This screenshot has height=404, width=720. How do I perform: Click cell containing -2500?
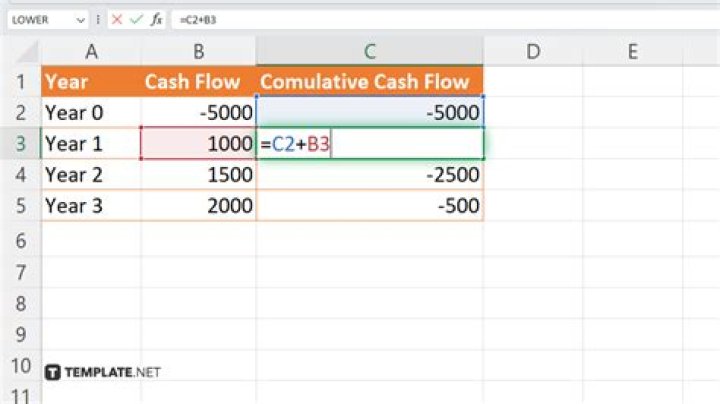tap(370, 175)
